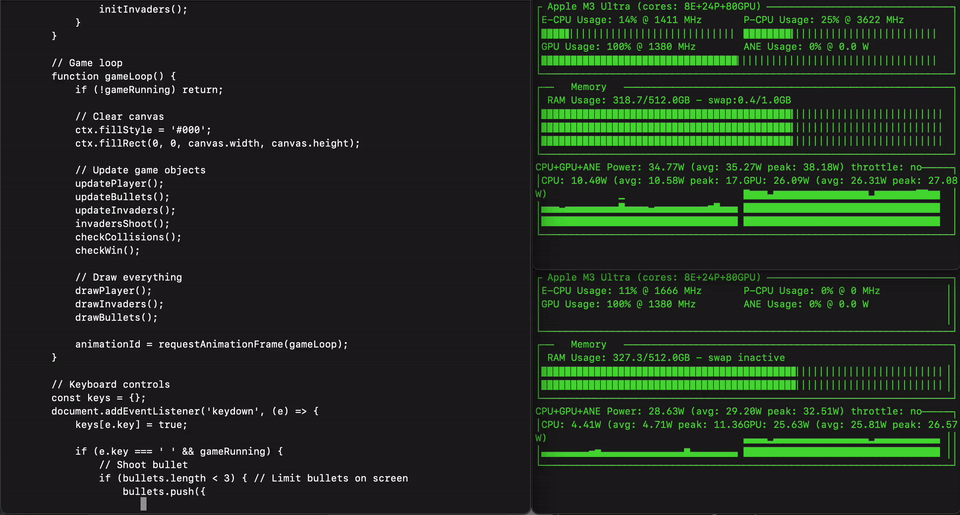Click the updateBullets(); call
The width and height of the screenshot is (960, 515).
pos(122,197)
